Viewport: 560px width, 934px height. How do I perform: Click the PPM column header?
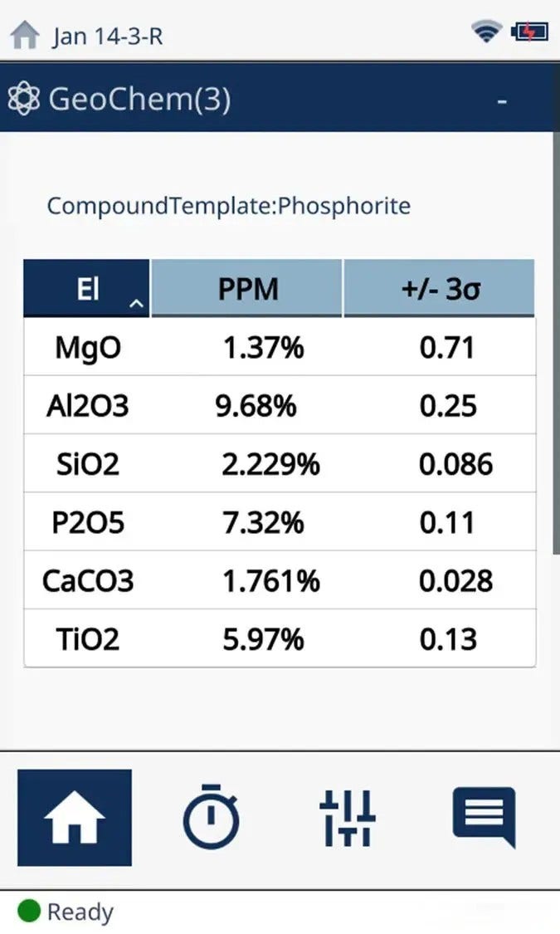[247, 289]
